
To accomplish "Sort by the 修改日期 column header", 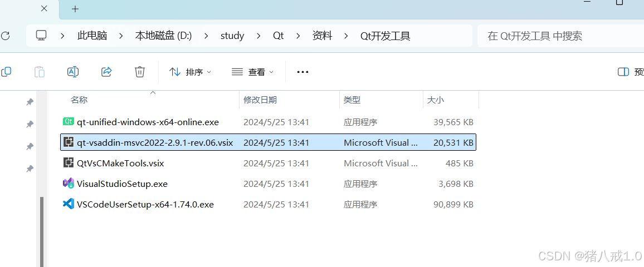I will 260,100.
